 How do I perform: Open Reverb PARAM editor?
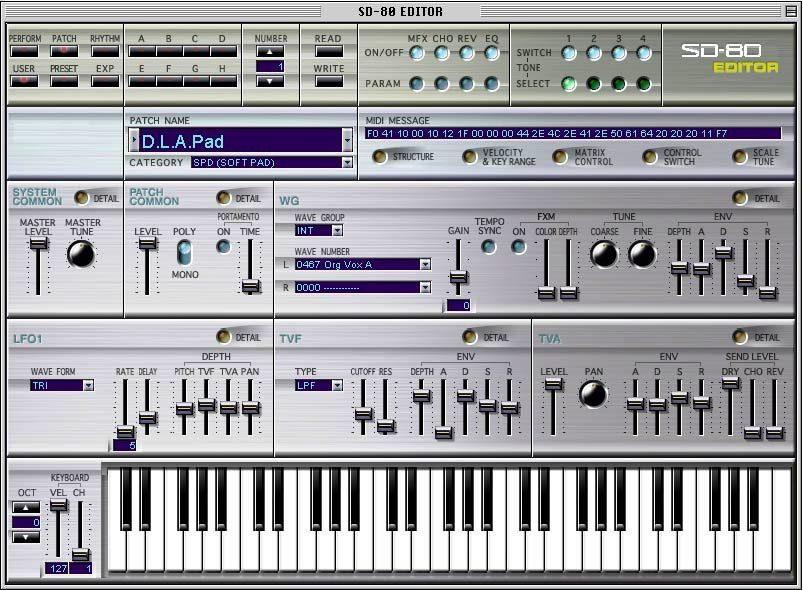tap(467, 83)
